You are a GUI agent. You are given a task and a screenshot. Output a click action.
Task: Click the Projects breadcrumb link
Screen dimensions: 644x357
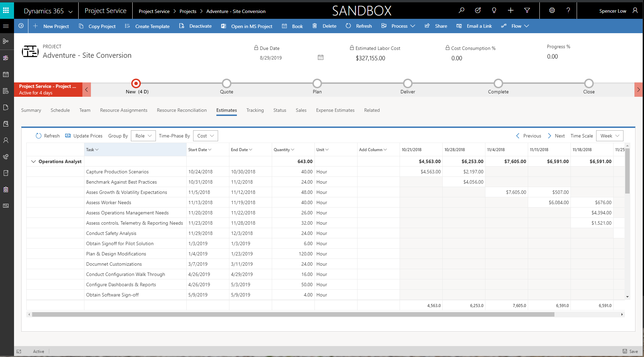coord(188,11)
